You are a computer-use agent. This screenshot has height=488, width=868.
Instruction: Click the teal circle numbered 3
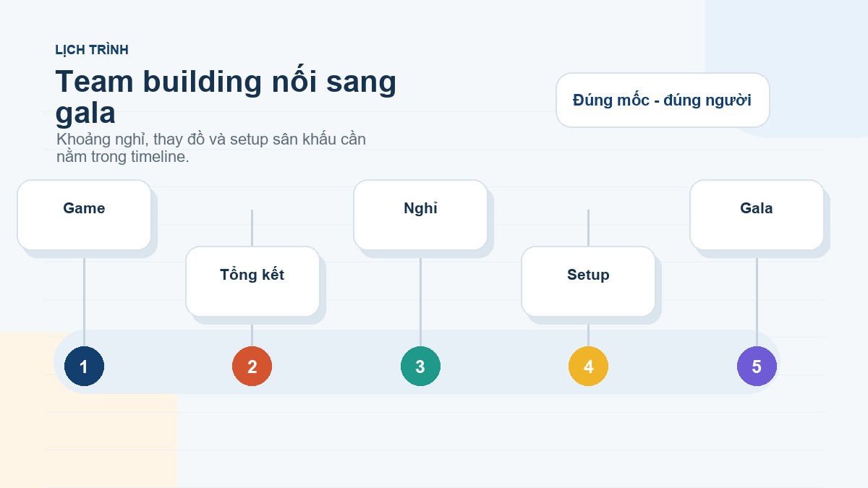[420, 366]
